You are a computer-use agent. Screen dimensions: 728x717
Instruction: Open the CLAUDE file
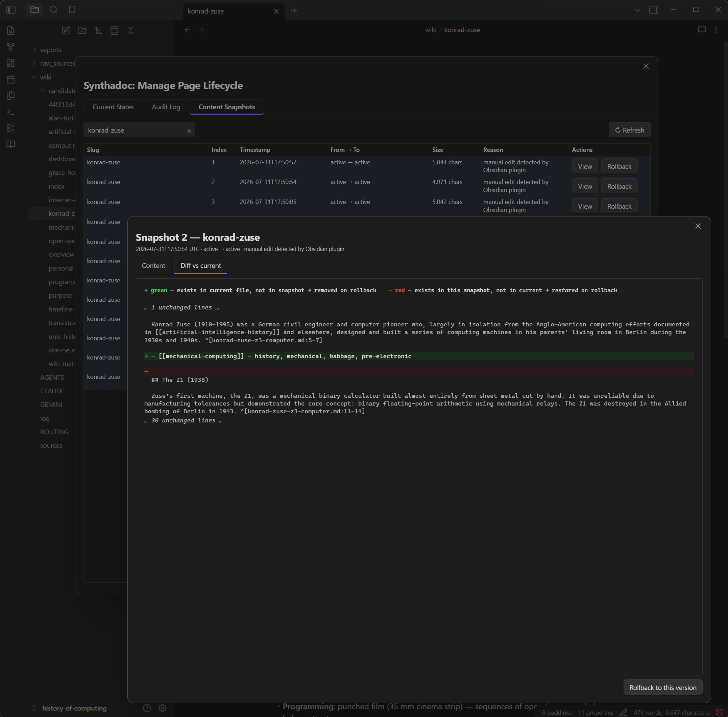point(52,391)
